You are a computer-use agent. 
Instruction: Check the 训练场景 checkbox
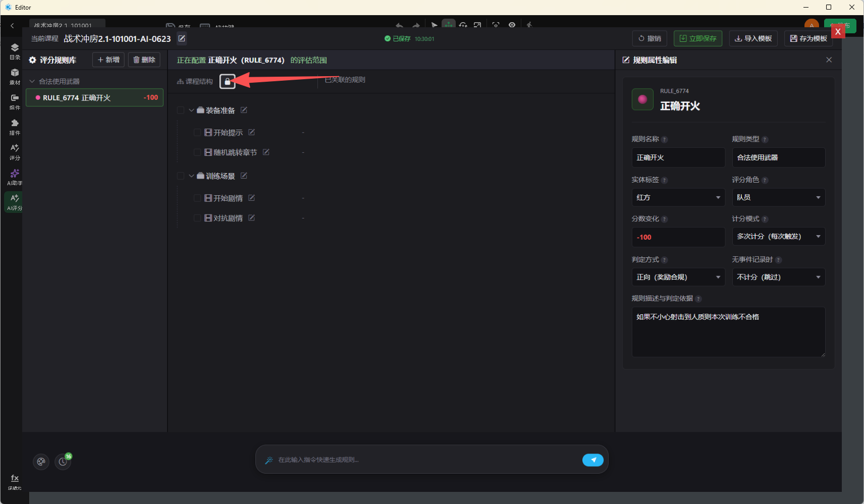(x=181, y=176)
